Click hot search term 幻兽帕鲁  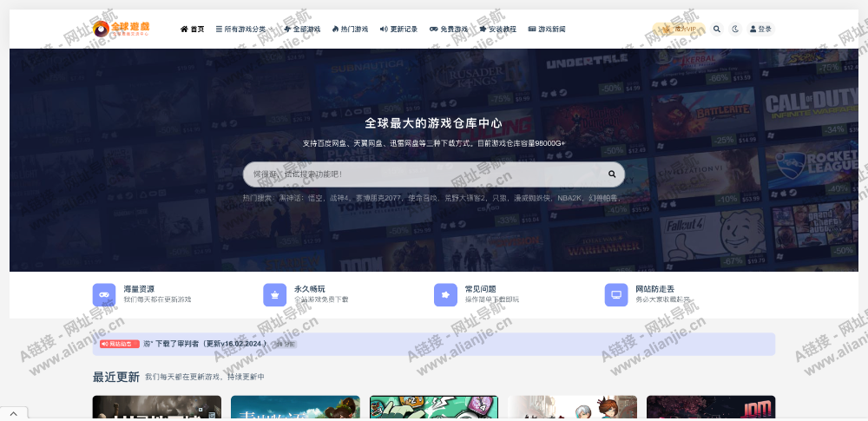pyautogui.click(x=604, y=198)
